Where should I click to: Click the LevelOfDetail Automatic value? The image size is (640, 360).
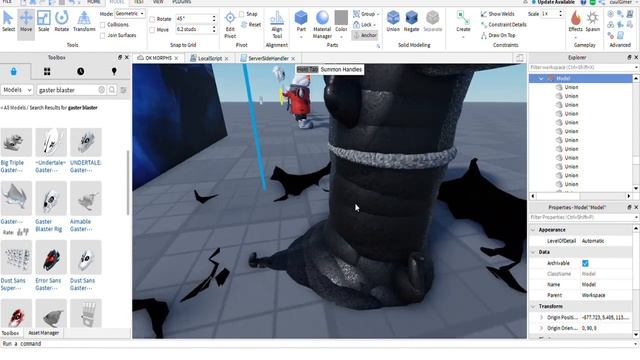click(x=605, y=241)
